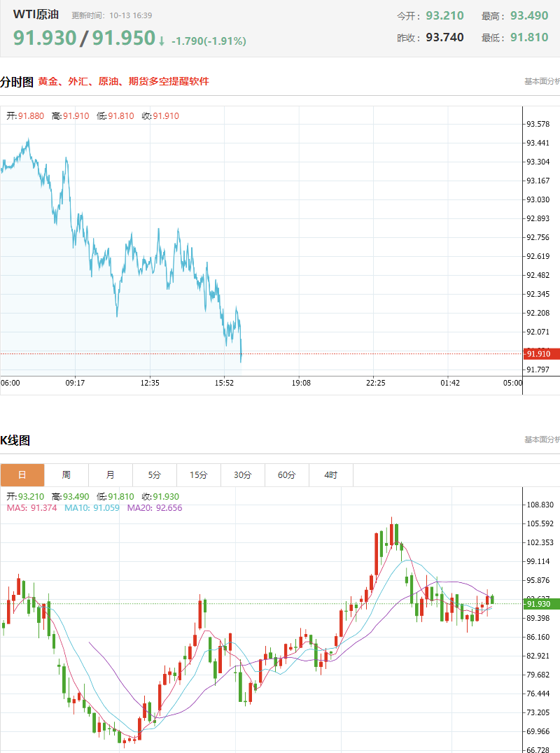The image size is (560, 753).
Task: Click the WTI原油 title
Action: coord(36,15)
